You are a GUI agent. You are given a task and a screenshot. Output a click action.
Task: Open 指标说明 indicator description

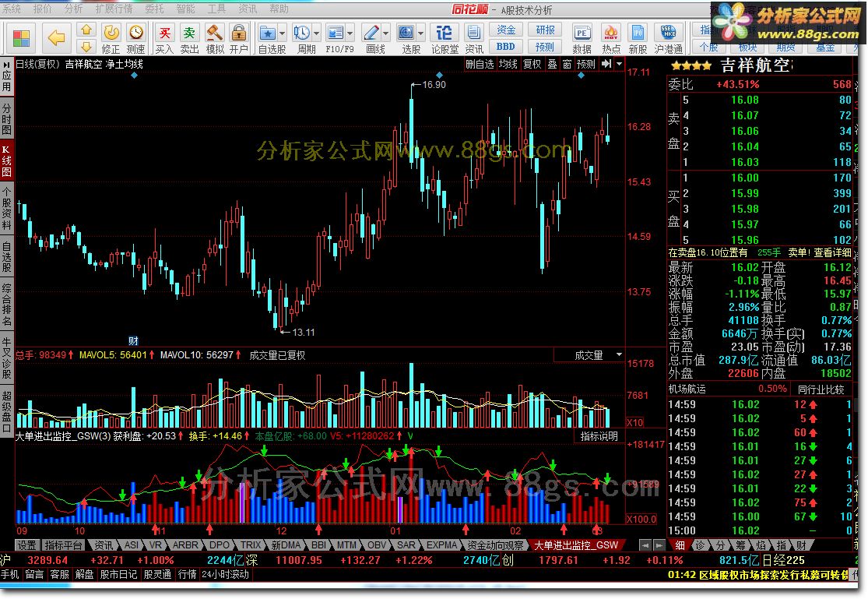coord(599,437)
